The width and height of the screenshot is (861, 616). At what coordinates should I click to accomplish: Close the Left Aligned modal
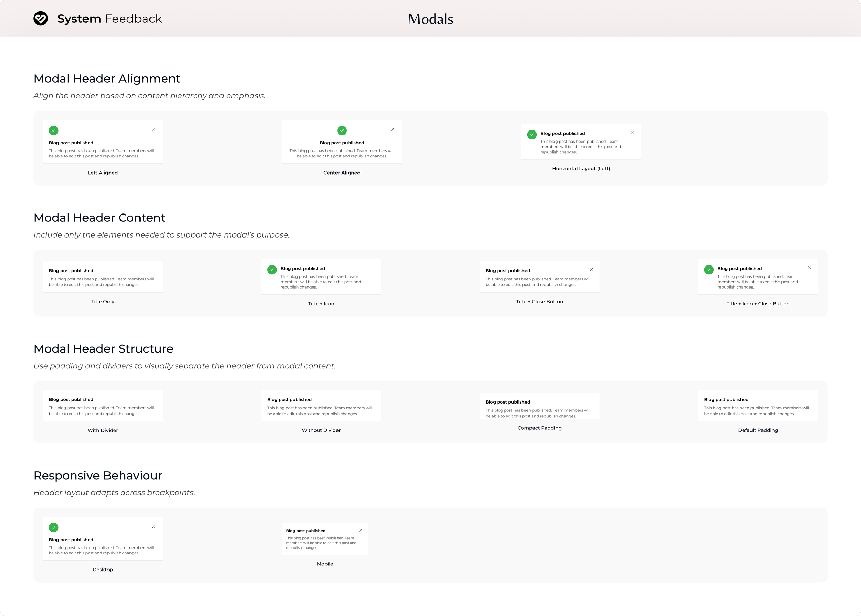(x=154, y=129)
